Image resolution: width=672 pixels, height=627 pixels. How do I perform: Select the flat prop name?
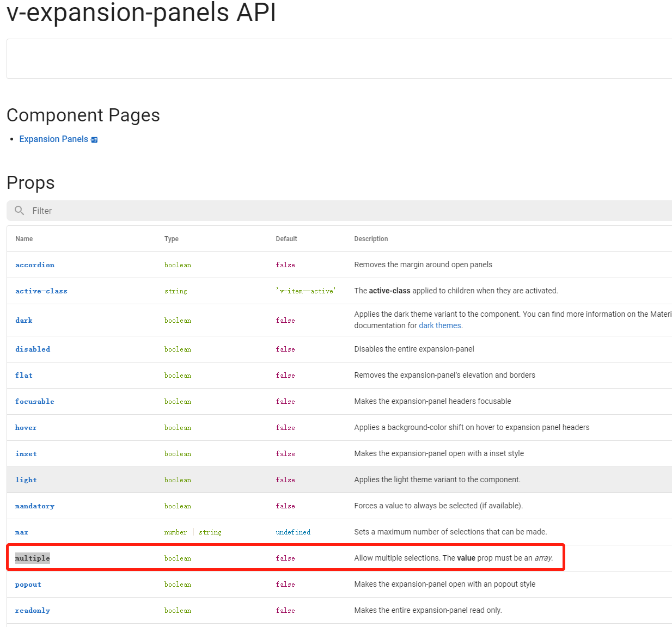click(24, 376)
